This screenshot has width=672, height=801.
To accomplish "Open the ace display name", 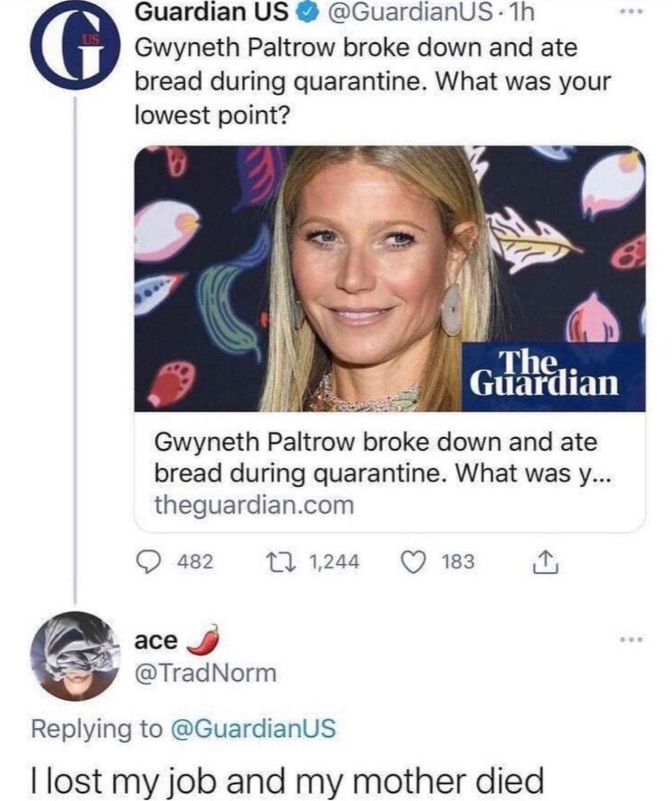I will click(x=157, y=640).
